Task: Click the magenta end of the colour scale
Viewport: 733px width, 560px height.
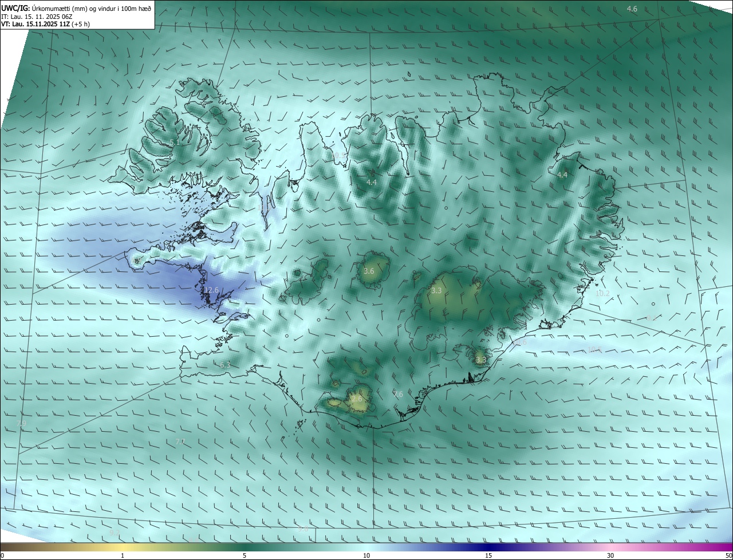Action: pos(722,547)
